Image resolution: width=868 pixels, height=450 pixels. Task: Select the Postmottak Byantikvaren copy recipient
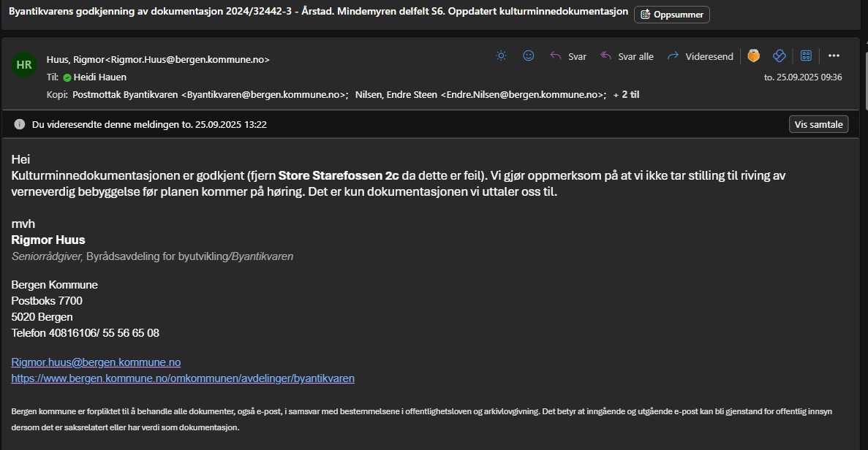[209, 94]
